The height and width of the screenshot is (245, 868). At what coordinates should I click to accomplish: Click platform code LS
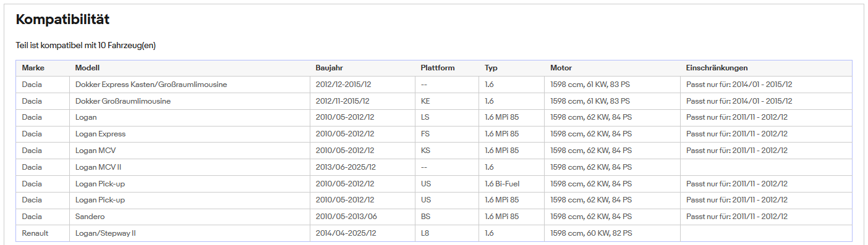point(425,117)
